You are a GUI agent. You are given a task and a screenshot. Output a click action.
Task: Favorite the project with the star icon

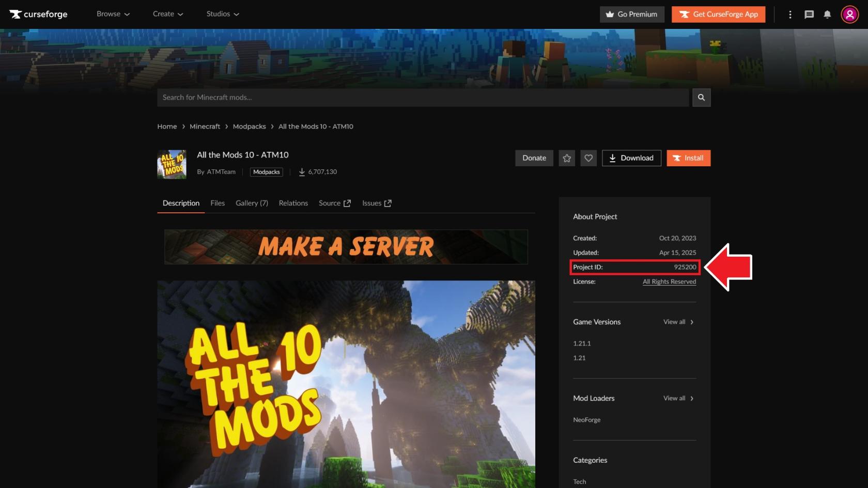[567, 158]
